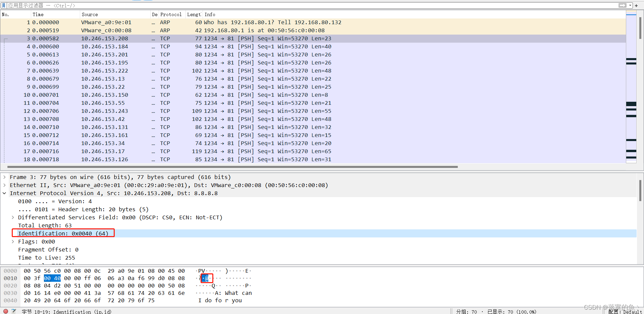Screen dimensions: 644x314
Task: Sort packets by the Source column header
Action: click(x=115, y=14)
